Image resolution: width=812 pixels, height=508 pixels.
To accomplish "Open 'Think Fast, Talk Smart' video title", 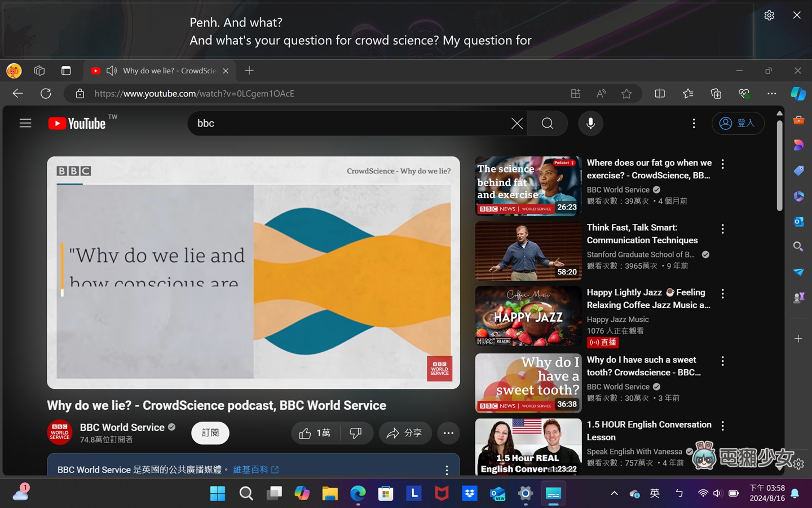I will (642, 234).
